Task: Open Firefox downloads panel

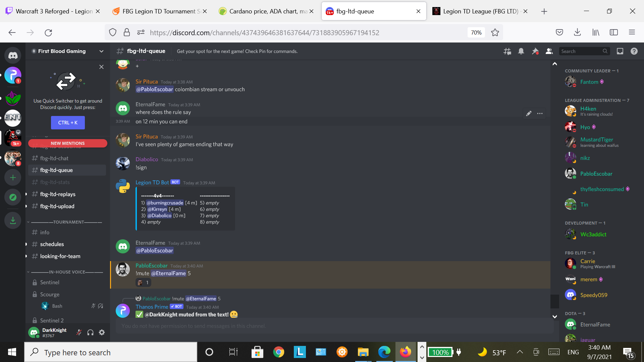Action: coord(577,32)
